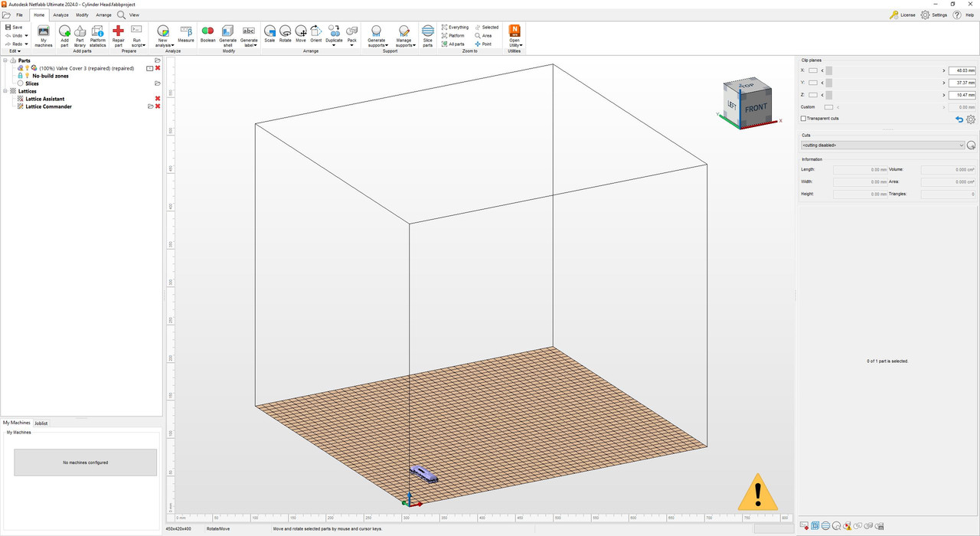Click the free cut icon beside Cuts dropdown

pyautogui.click(x=972, y=145)
